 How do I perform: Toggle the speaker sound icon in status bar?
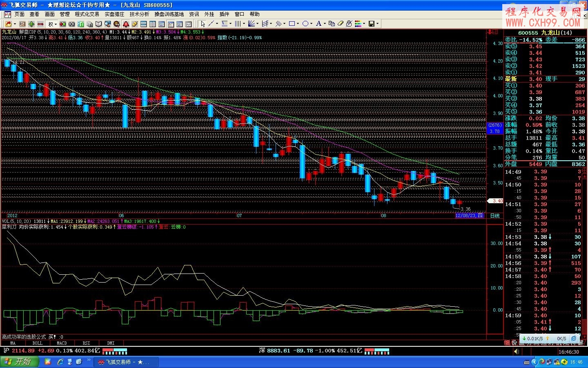516,352
